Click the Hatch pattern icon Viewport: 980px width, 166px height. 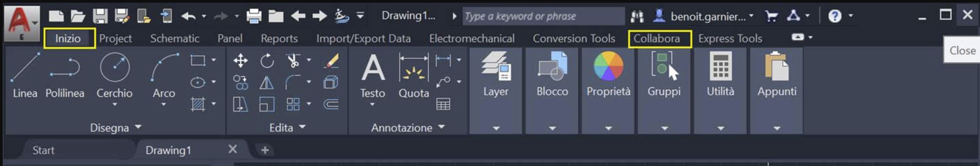[198, 104]
